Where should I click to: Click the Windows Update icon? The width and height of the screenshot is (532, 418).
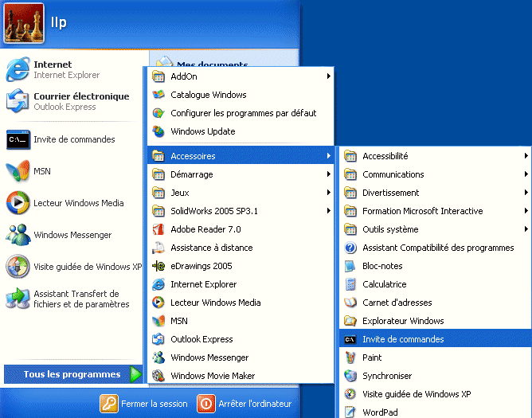pos(158,131)
